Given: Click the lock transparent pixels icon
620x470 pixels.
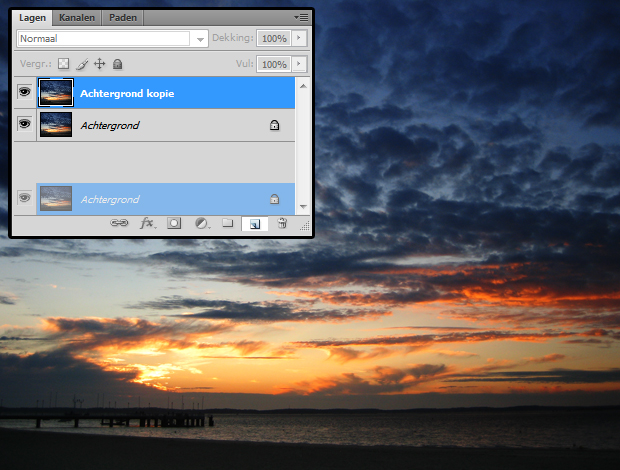Looking at the screenshot, I should click(64, 64).
